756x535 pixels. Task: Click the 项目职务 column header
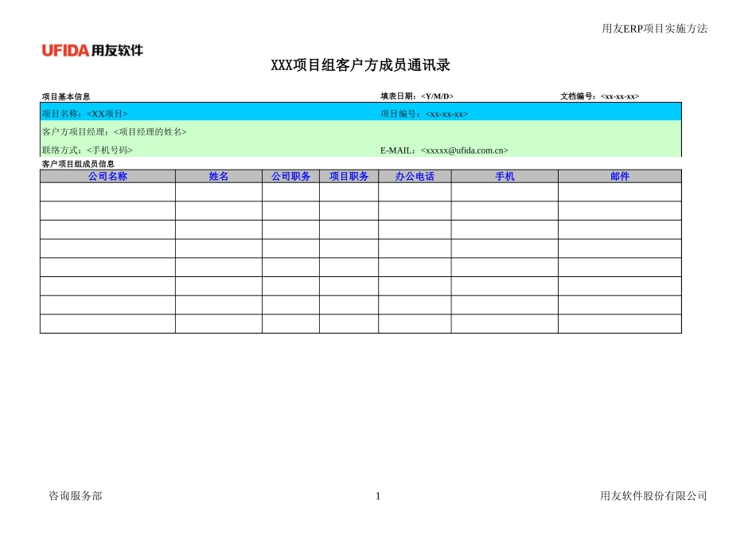(x=349, y=176)
